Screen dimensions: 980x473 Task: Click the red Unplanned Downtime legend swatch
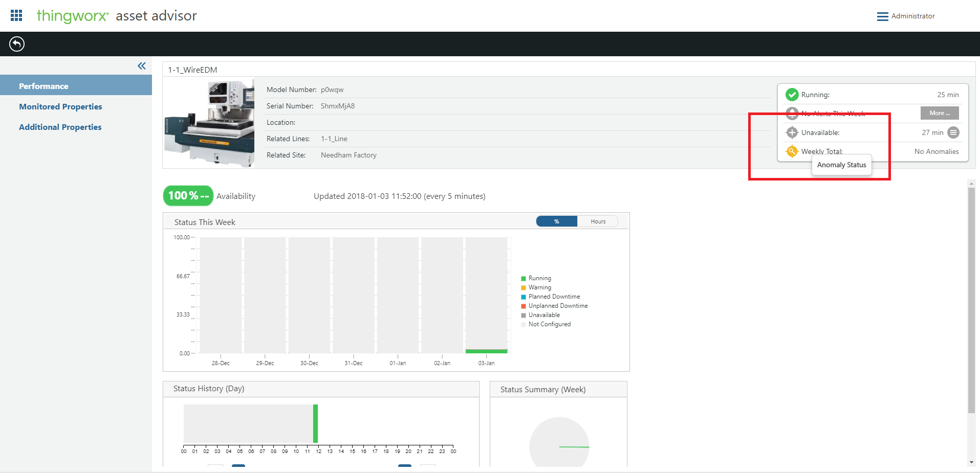pos(524,306)
